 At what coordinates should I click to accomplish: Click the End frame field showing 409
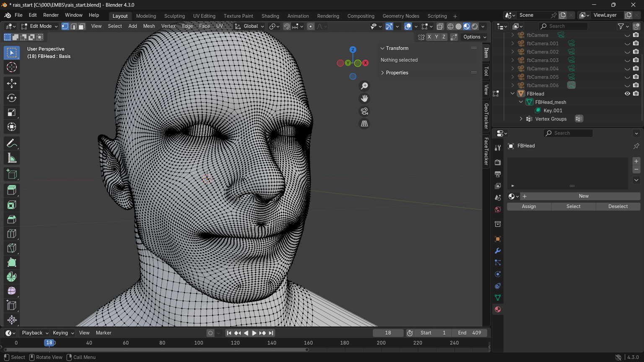[470, 333]
